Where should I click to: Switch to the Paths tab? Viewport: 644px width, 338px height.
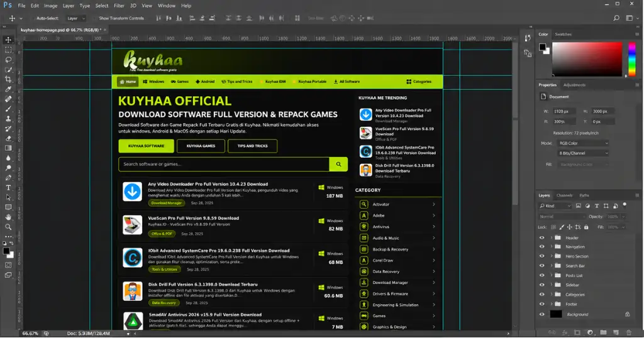tap(584, 195)
